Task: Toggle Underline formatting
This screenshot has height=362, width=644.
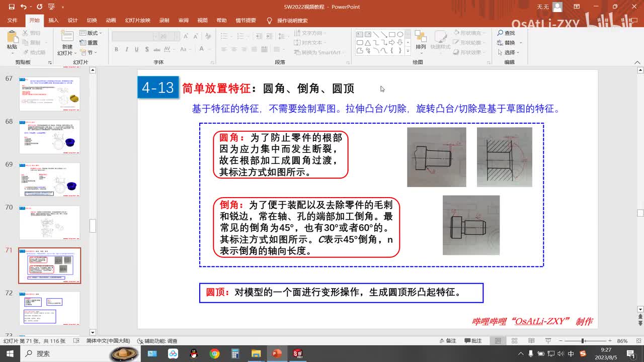Action: coord(136,49)
